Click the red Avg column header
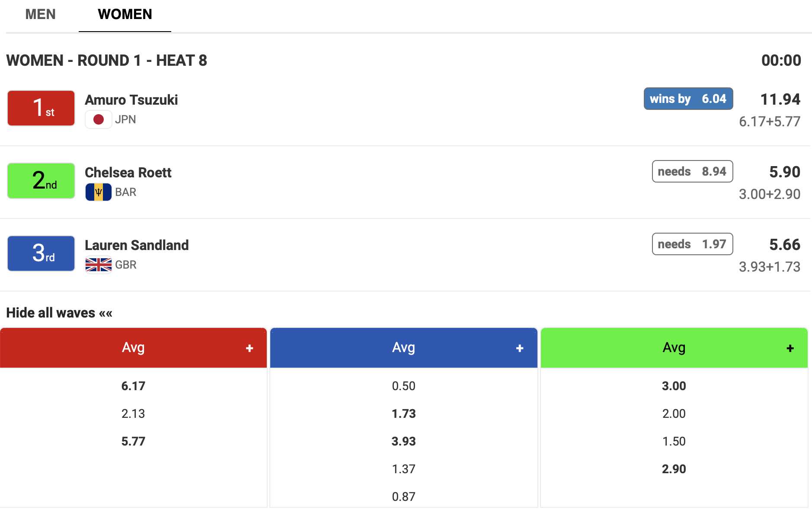Viewport: 812px width, 513px height. (x=133, y=348)
